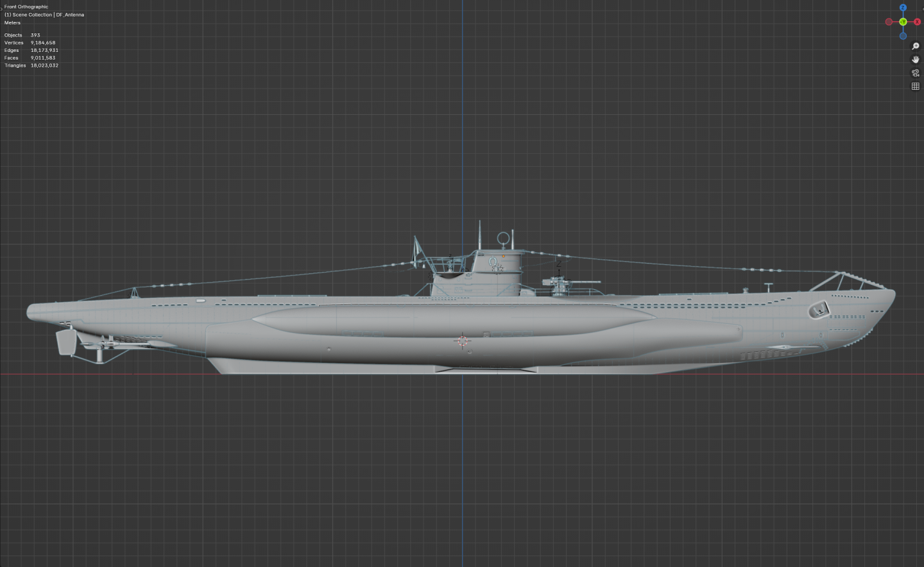The image size is (924, 567).
Task: Click the 3D cursor on the hull
Action: [463, 341]
